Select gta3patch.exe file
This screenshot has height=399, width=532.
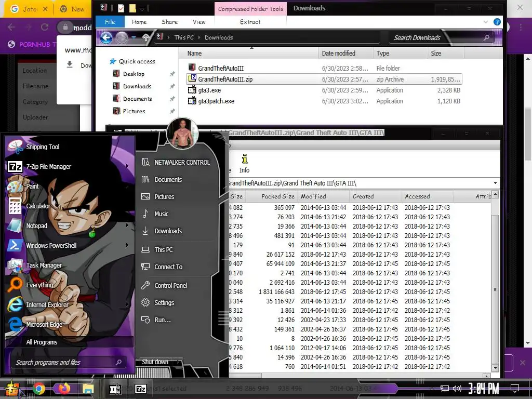click(x=324, y=101)
